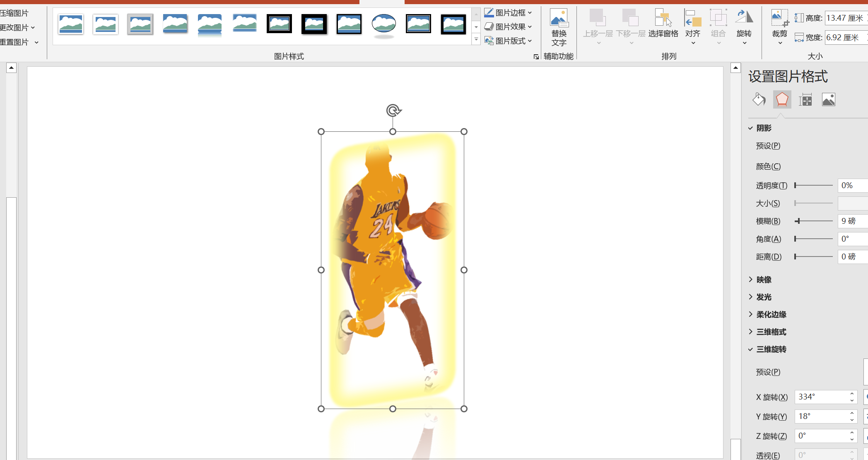Switch to the Picture tab icon

(828, 100)
